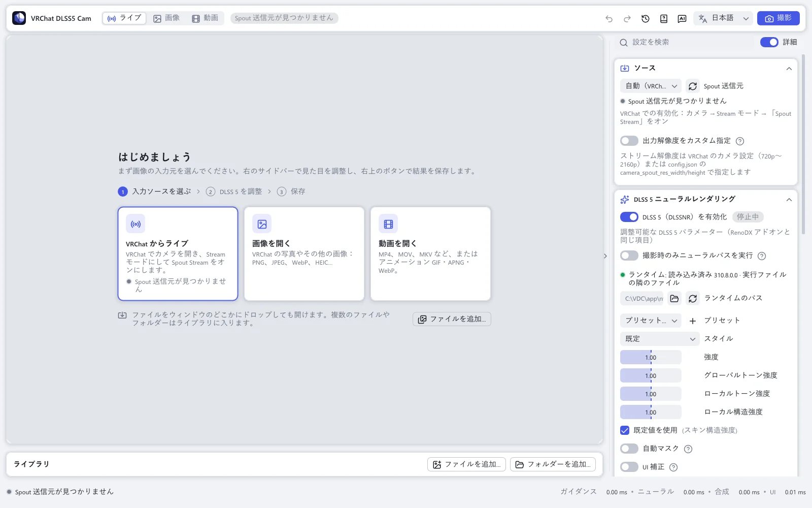
Task: Show help for custom output resolution
Action: 740,141
